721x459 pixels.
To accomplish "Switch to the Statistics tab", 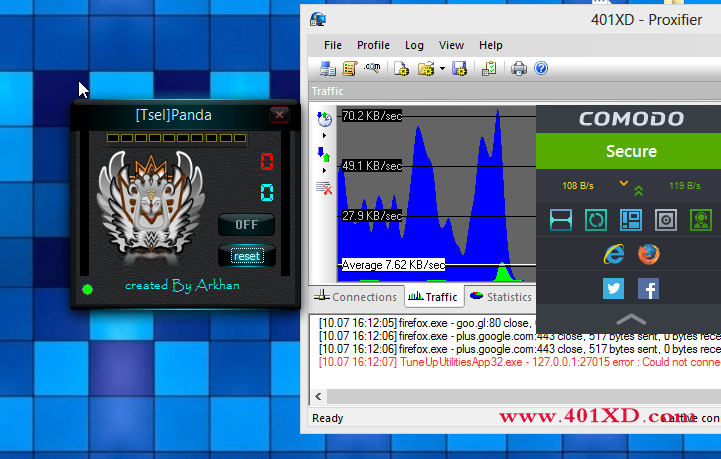I will click(x=501, y=297).
